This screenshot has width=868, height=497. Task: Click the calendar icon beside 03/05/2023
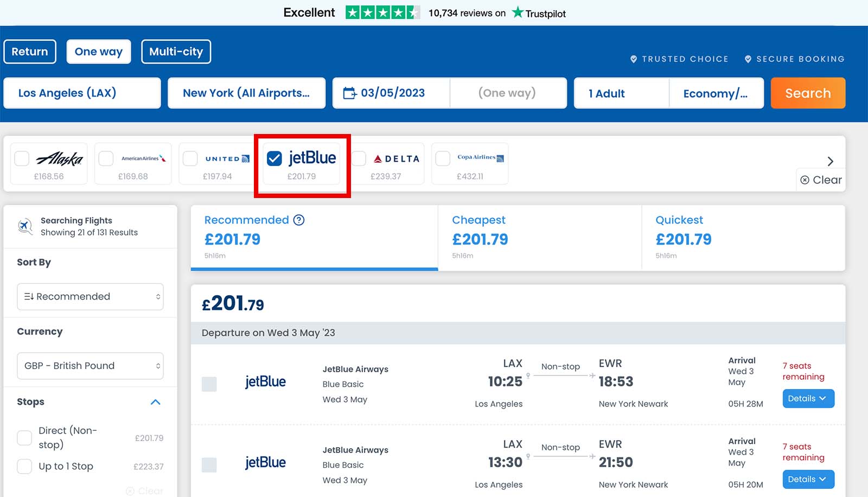click(x=350, y=93)
